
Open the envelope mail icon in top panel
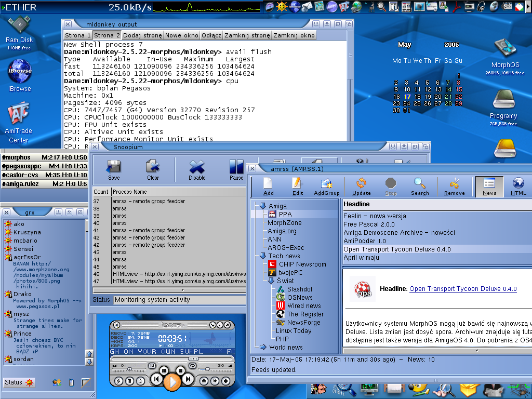tap(307, 6)
